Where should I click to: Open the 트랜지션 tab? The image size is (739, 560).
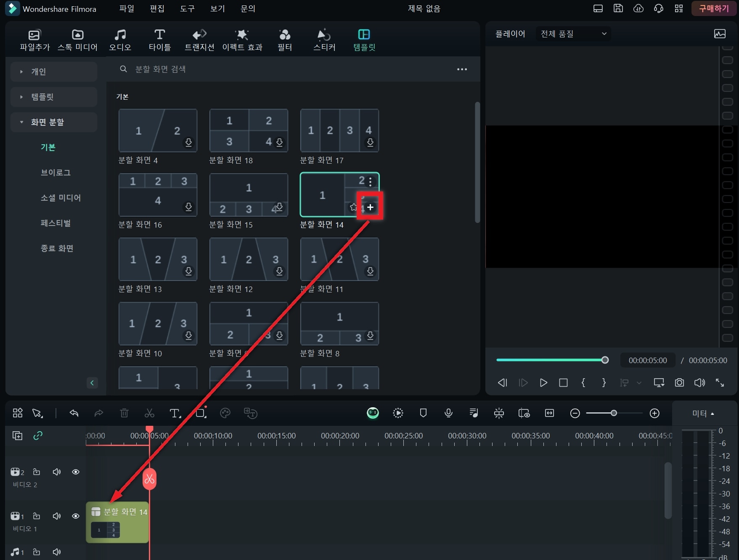point(199,40)
